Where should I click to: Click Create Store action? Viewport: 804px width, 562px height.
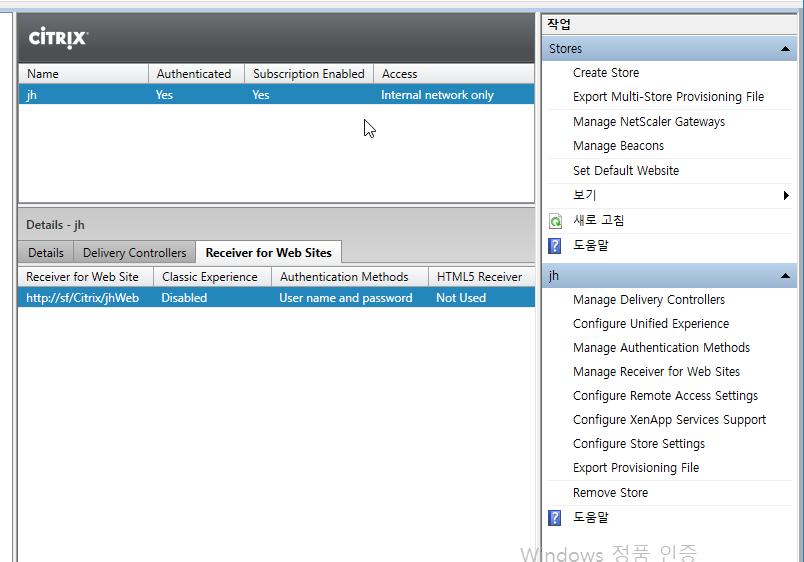point(606,73)
